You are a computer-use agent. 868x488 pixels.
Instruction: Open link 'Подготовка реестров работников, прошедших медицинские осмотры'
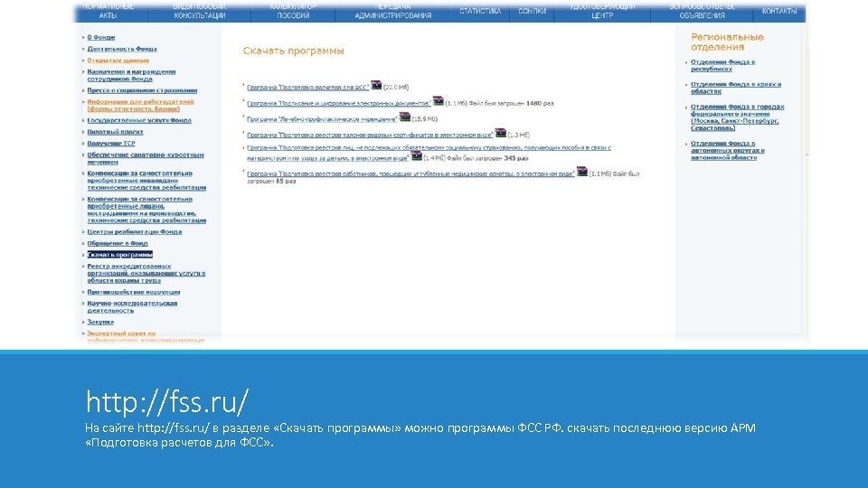point(410,174)
